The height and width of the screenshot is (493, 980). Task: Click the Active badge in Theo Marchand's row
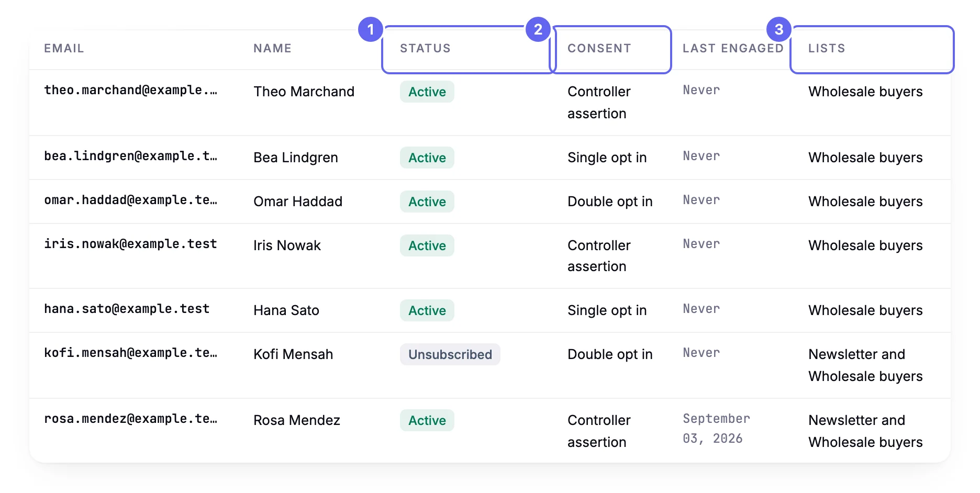click(427, 92)
